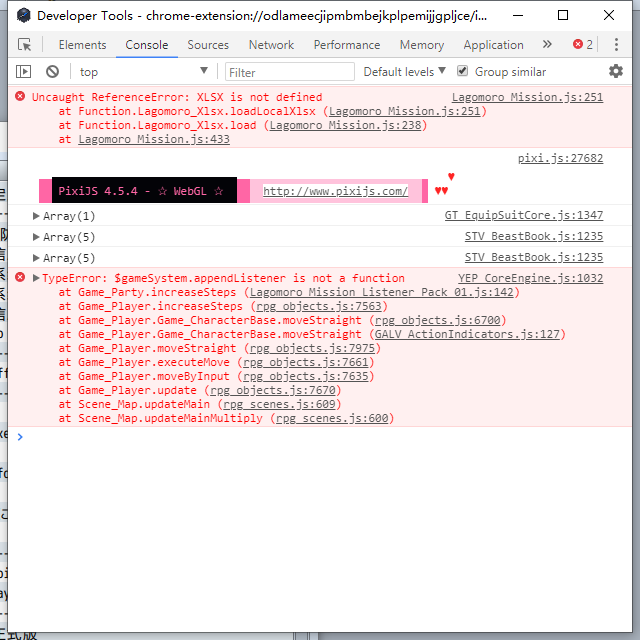Open the rpg_objects.js:7661 stack link
This screenshot has height=640, width=640.
point(306,362)
